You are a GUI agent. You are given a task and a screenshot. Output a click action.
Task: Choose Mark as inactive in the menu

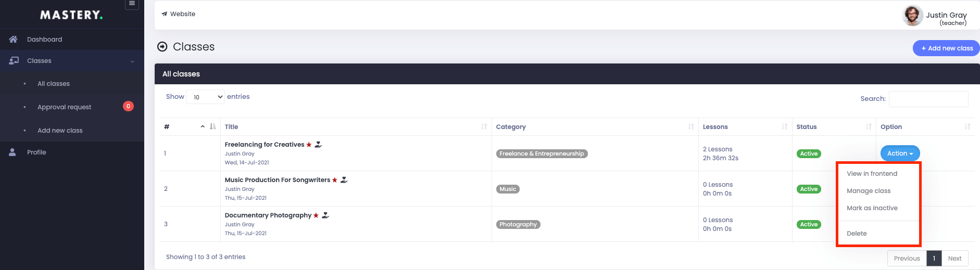click(x=872, y=208)
